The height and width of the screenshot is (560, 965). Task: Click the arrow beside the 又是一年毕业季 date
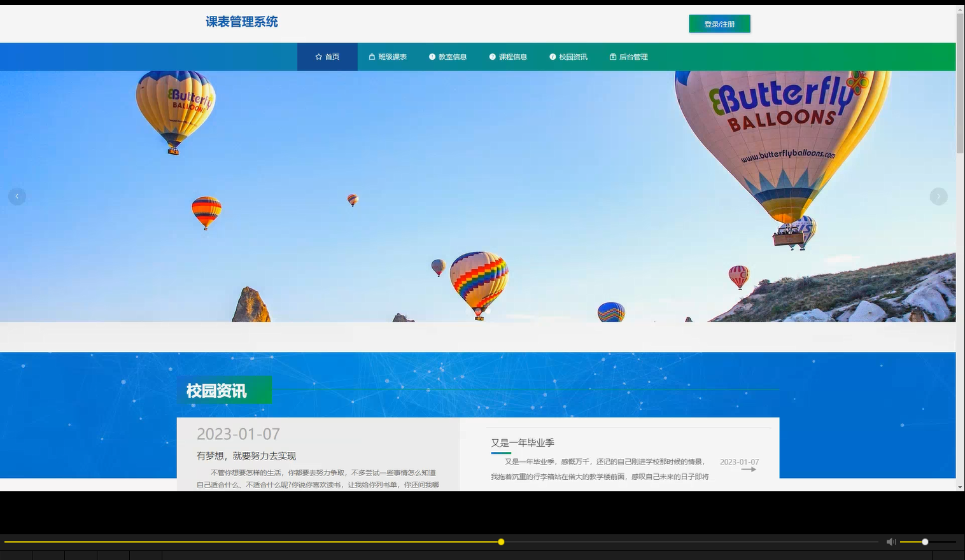click(749, 469)
